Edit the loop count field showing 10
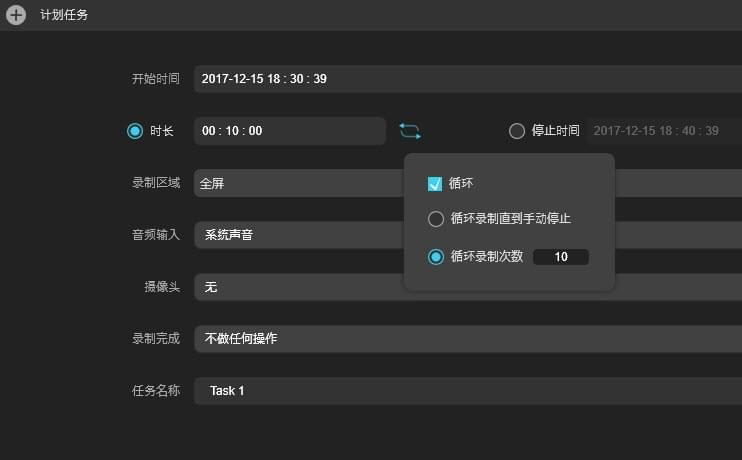Viewport: 742px width, 460px height. click(561, 257)
